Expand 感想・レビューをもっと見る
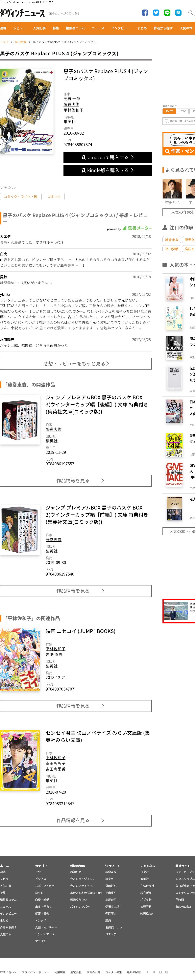Viewport: 195px width, 980px height. point(76,363)
